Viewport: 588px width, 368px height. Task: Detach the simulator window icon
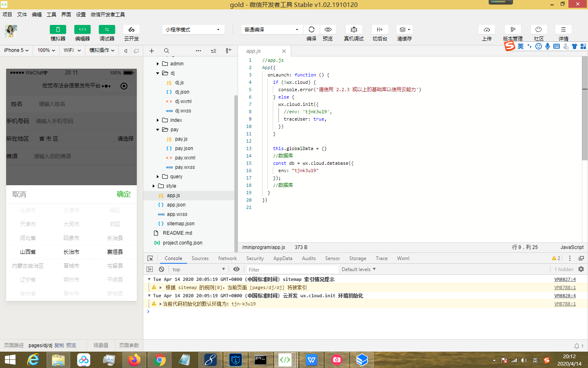pyautogui.click(x=136, y=51)
